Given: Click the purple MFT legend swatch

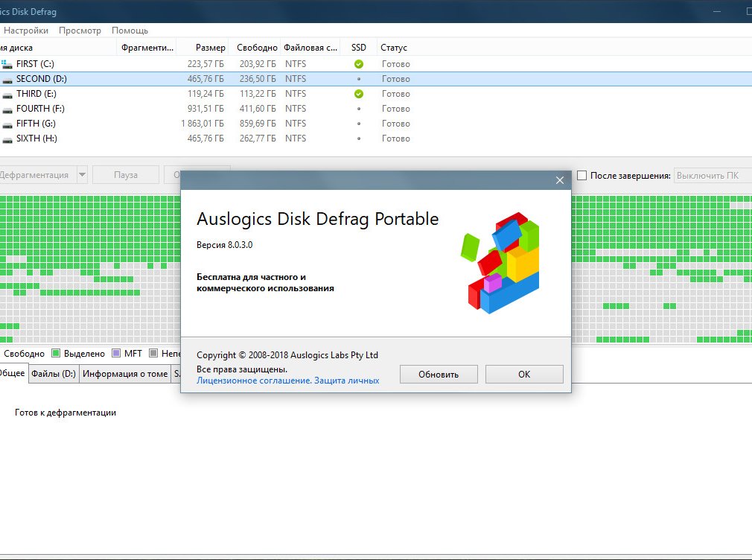Looking at the screenshot, I should [115, 354].
